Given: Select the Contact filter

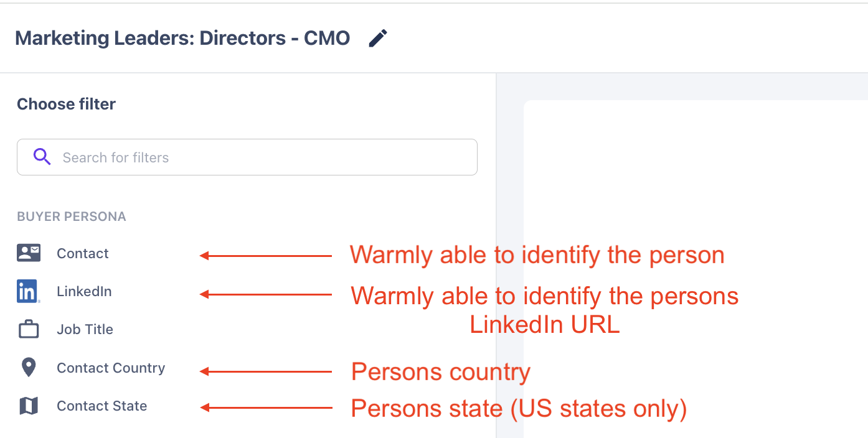Looking at the screenshot, I should coord(83,253).
